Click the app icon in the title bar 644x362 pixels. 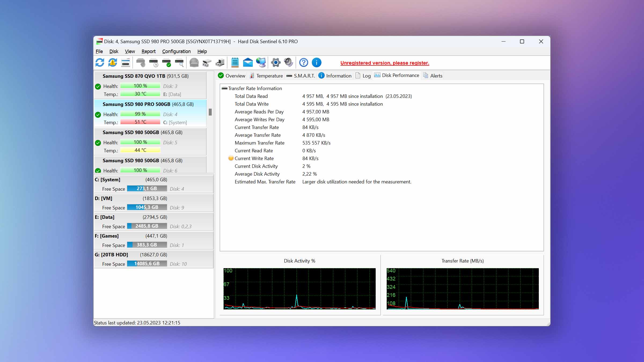[x=99, y=41]
